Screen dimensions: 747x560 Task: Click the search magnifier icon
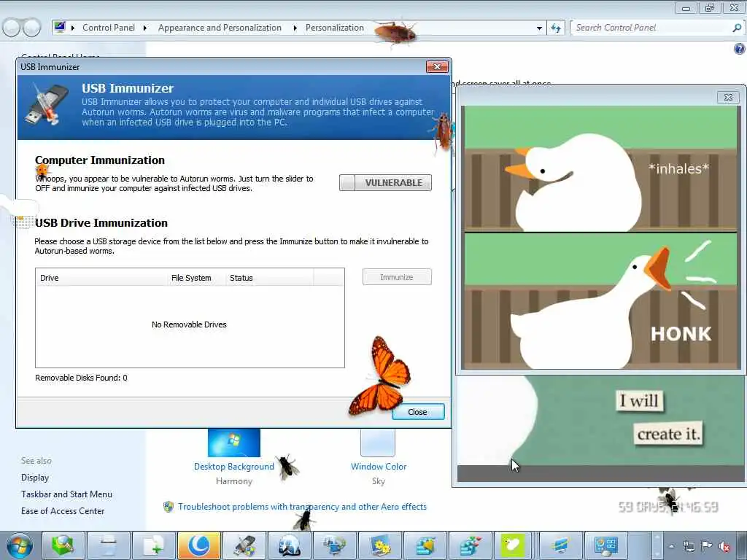737,28
